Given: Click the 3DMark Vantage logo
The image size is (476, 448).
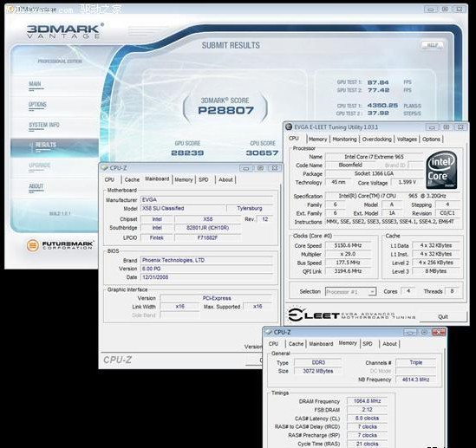Looking at the screenshot, I should coord(65,31).
